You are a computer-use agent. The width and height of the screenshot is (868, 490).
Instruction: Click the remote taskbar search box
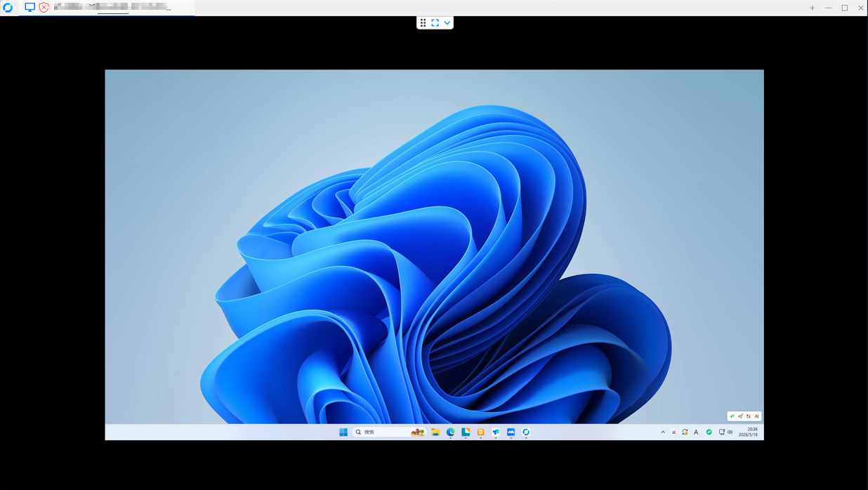tap(389, 432)
